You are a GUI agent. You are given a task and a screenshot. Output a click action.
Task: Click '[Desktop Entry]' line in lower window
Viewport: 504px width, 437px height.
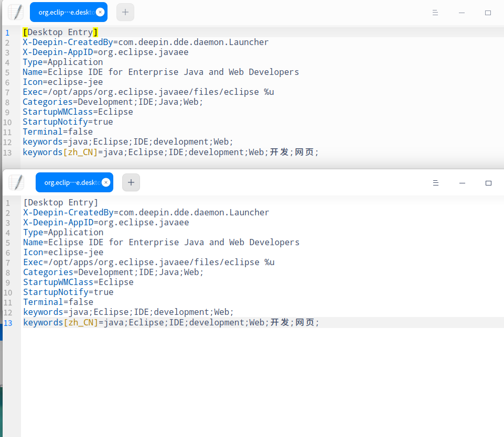point(61,203)
